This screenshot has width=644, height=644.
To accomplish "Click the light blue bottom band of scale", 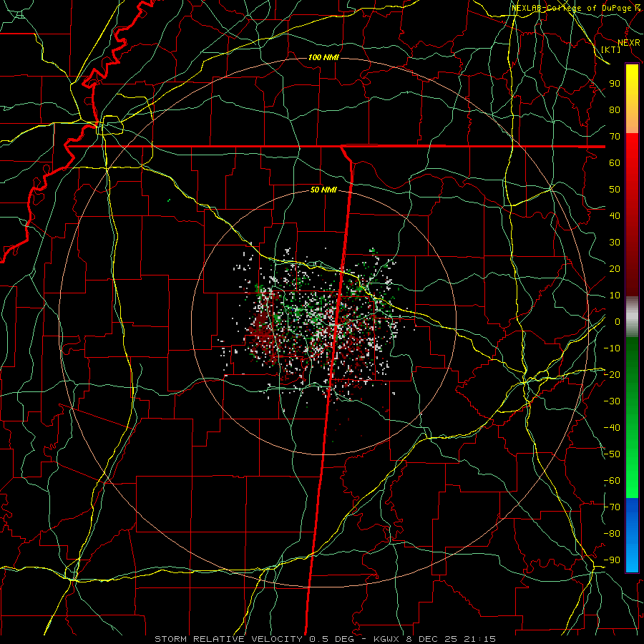I will coord(632,557).
